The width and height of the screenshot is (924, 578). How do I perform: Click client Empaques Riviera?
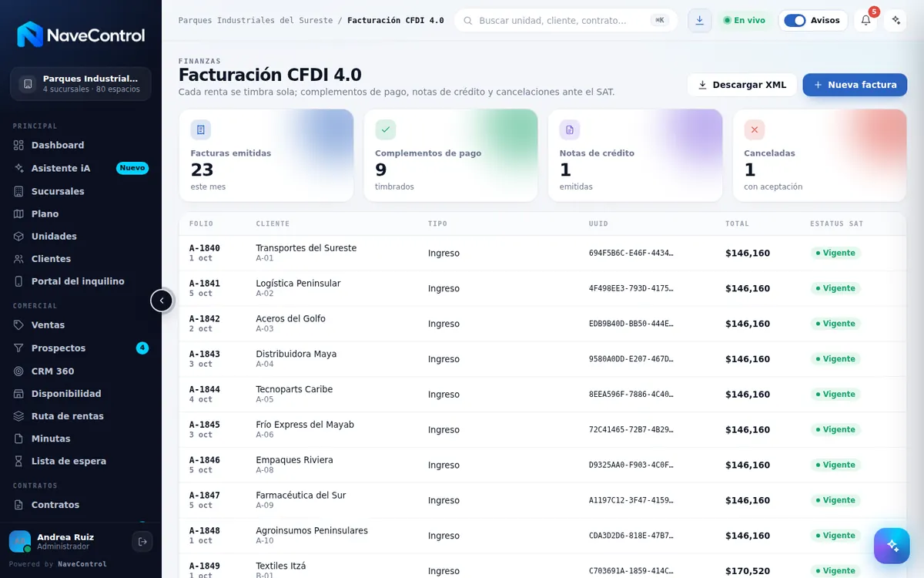294,460
